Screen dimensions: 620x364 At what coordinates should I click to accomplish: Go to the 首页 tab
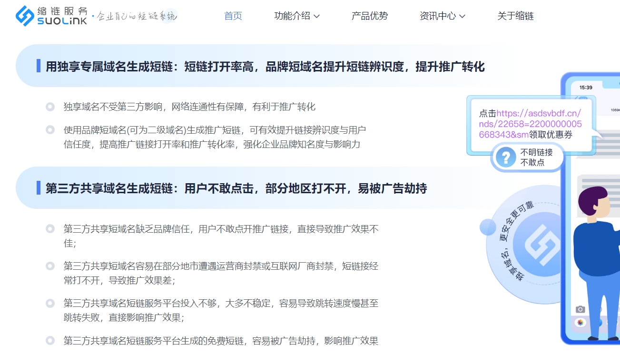click(x=233, y=16)
